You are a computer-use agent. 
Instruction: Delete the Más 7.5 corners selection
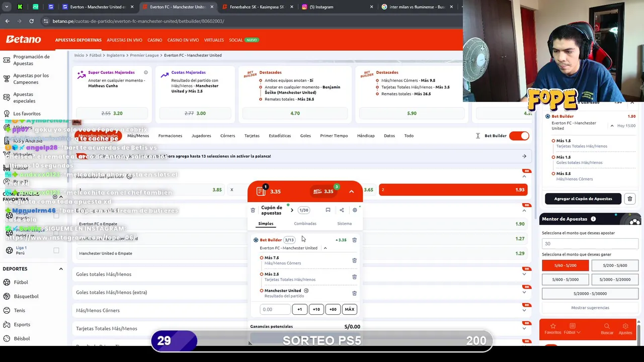pyautogui.click(x=354, y=260)
